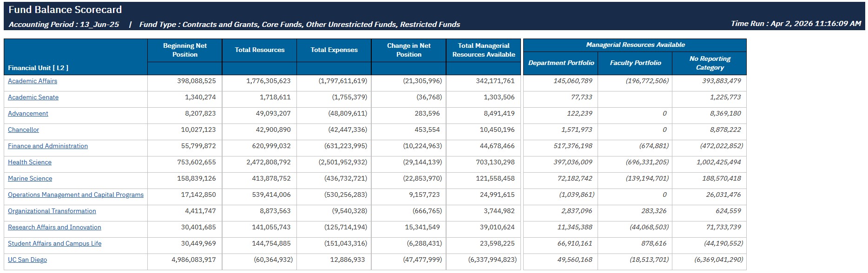Select Organizational Transformation resources 8,873,563
Viewport: 868px width, 273px height.
(275, 211)
